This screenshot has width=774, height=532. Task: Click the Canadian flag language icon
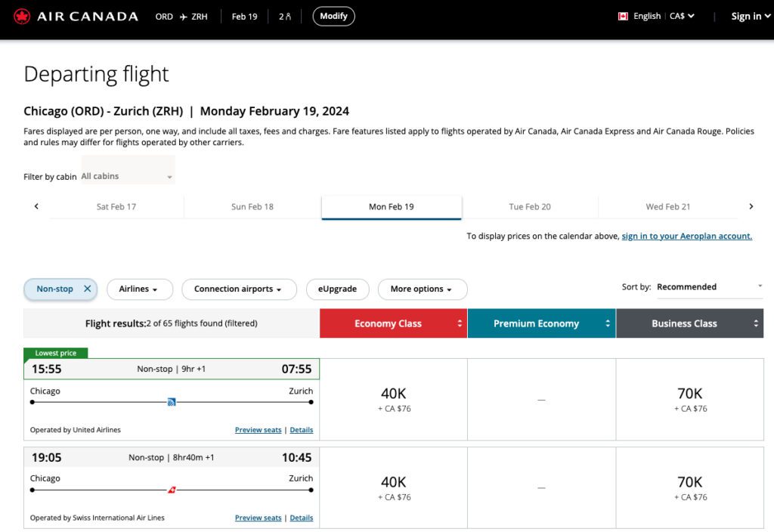[x=623, y=16]
